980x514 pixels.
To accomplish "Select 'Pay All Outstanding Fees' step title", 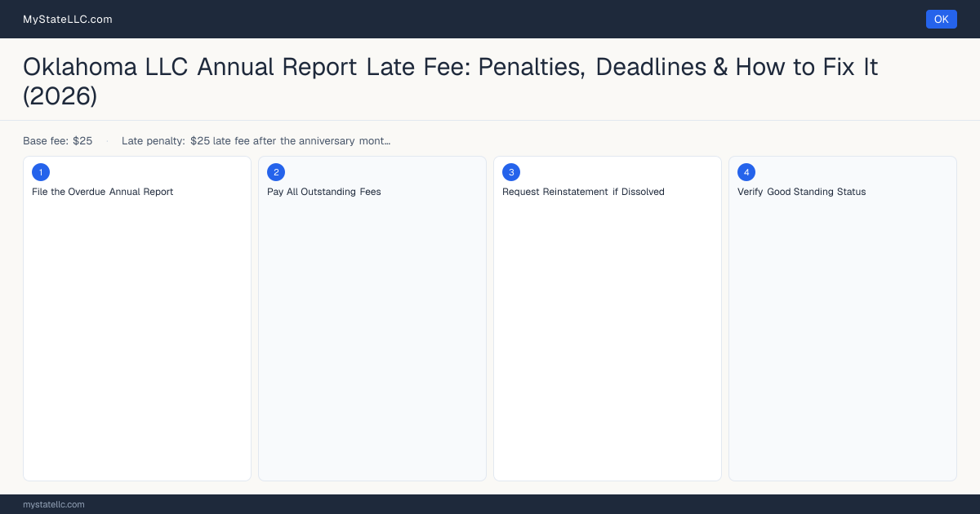I will point(324,192).
